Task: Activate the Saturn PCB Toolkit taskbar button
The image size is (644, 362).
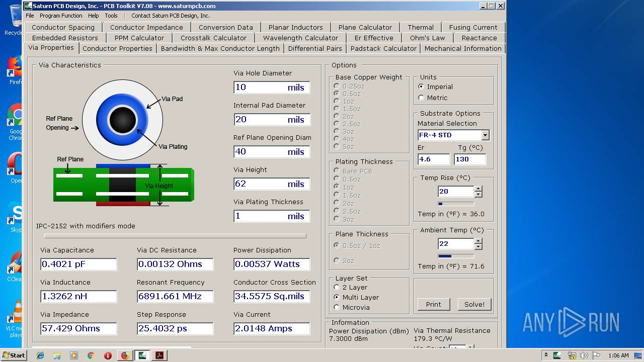Action: point(142,355)
